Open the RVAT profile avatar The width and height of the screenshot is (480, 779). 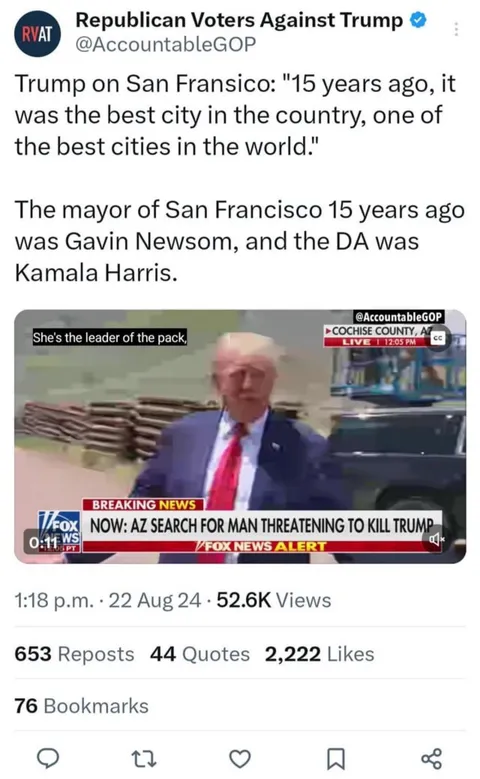[x=37, y=34]
